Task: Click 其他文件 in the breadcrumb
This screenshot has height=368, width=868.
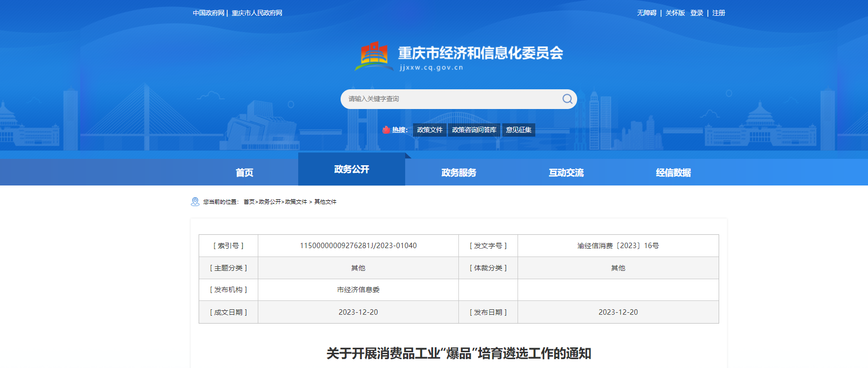Action: (x=325, y=202)
